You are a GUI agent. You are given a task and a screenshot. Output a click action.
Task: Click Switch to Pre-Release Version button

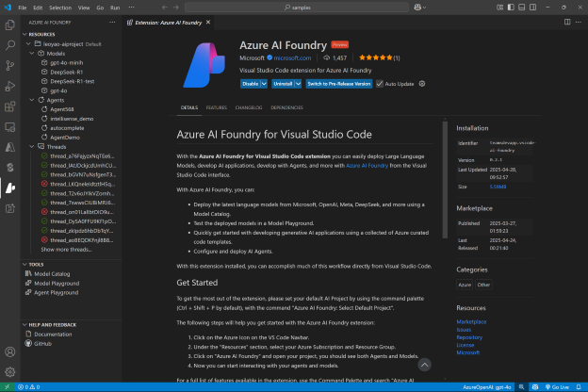point(339,84)
